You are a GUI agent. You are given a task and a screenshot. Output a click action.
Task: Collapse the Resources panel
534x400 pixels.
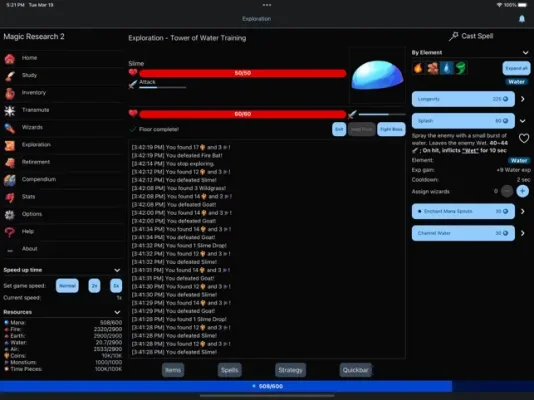coord(117,312)
